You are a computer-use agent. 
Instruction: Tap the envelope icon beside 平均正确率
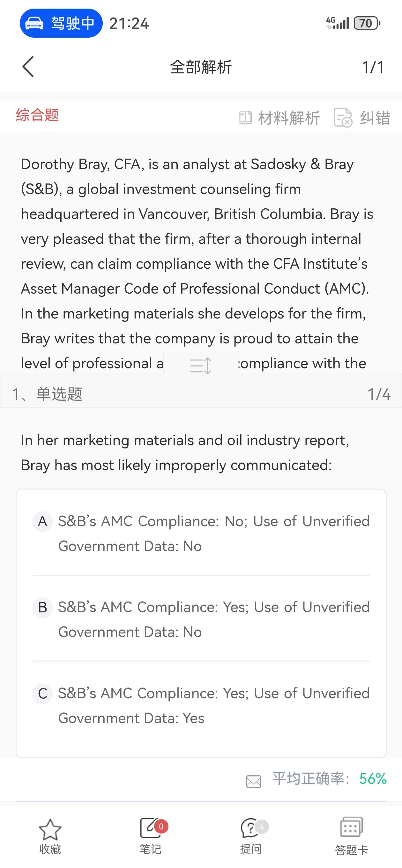(x=254, y=782)
